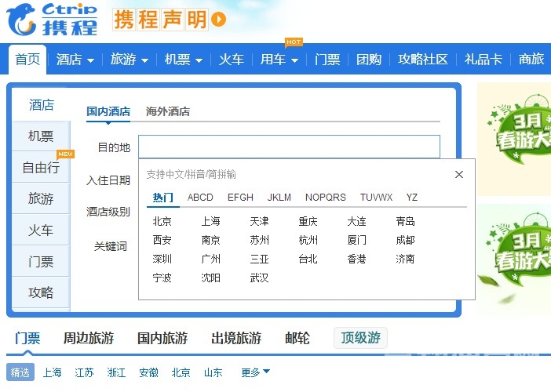Select the 精选 filter
Image resolution: width=551 pixels, height=392 pixels.
(20, 372)
